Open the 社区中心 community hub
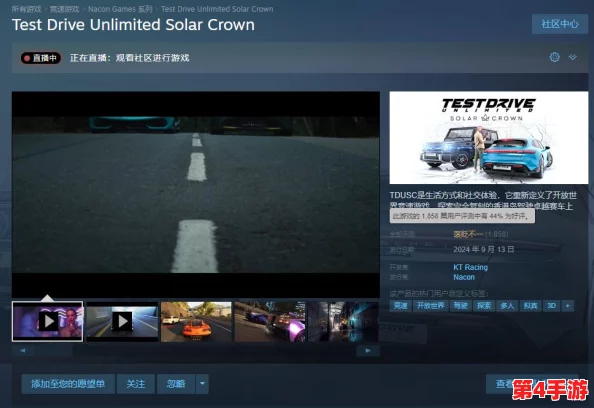This screenshot has height=408, width=594. click(x=560, y=24)
